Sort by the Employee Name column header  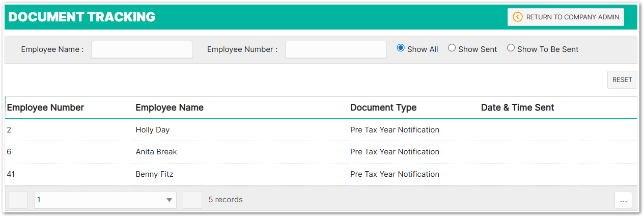[170, 107]
